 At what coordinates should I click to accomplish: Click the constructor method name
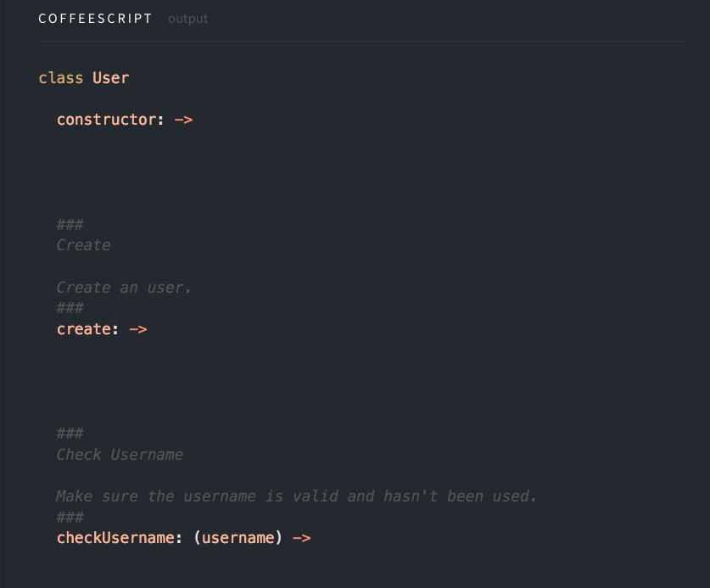[x=106, y=120]
